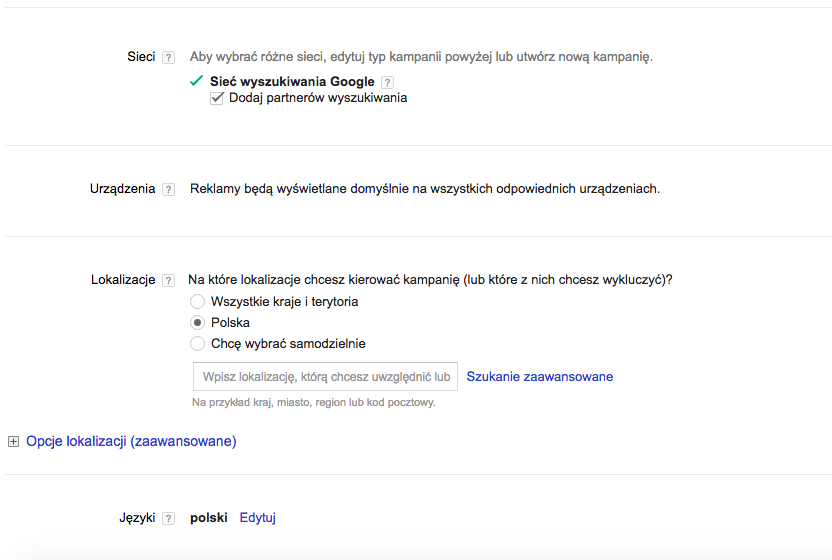The image size is (832, 560).
Task: Click Edytuj to edit languages
Action: coord(258,518)
